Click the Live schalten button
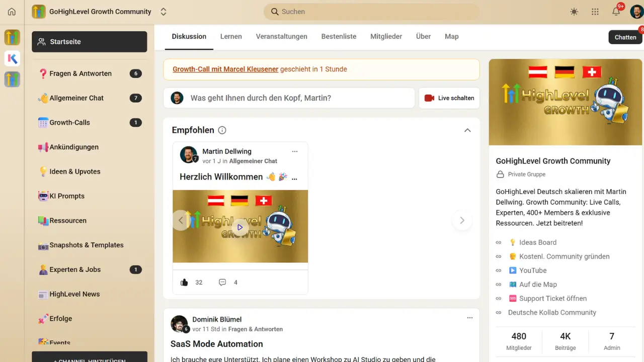This screenshot has height=362, width=644. pyautogui.click(x=449, y=98)
